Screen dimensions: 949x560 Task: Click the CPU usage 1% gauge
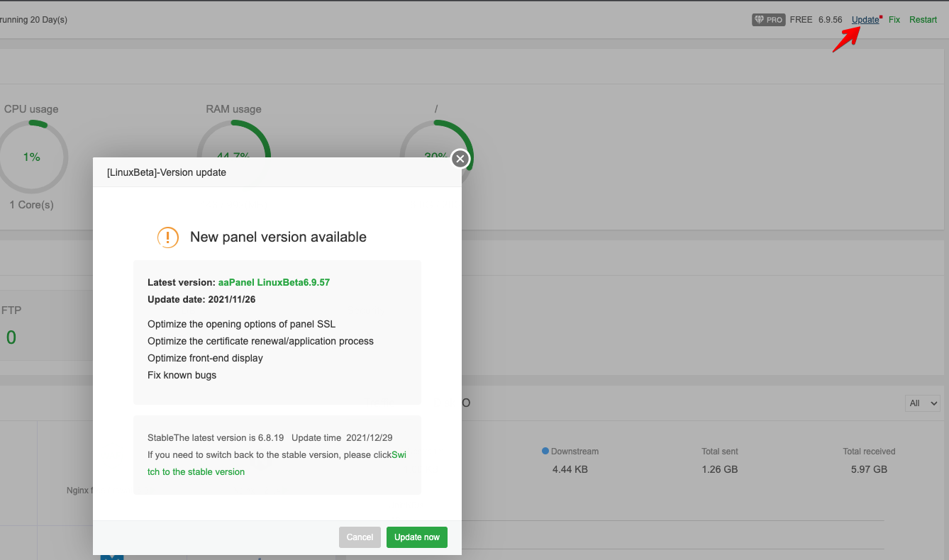[x=32, y=157]
